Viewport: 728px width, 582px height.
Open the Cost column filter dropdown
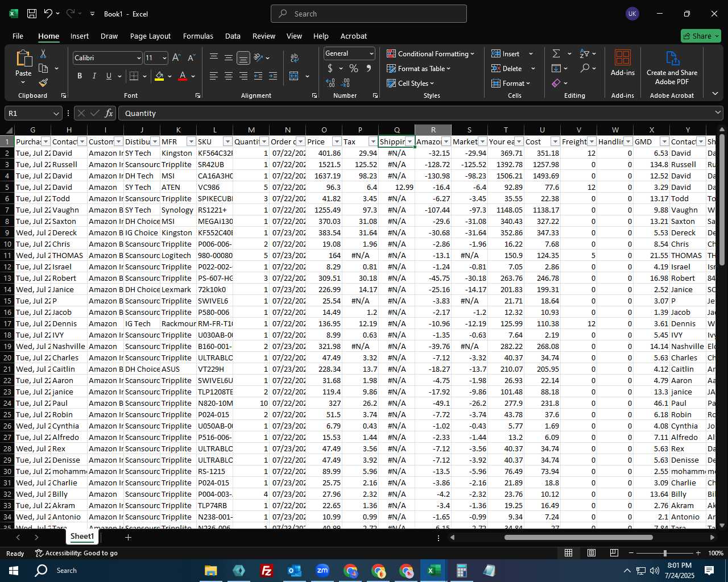(555, 142)
